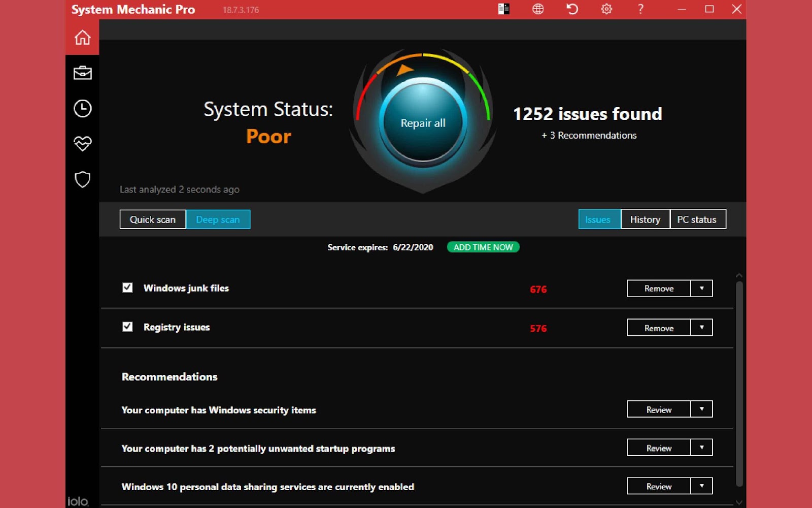This screenshot has height=508, width=812.
Task: Switch to the History tab
Action: pyautogui.click(x=645, y=219)
